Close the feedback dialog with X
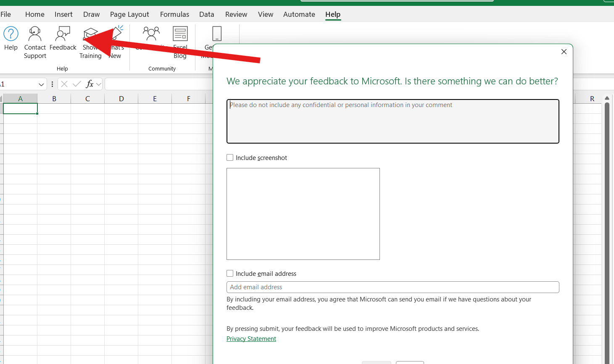 [564, 52]
